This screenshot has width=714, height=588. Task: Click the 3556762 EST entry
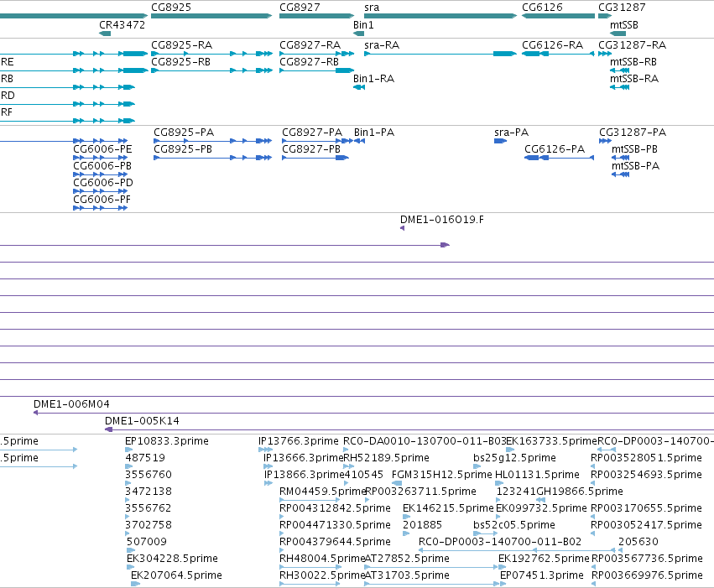(x=149, y=508)
